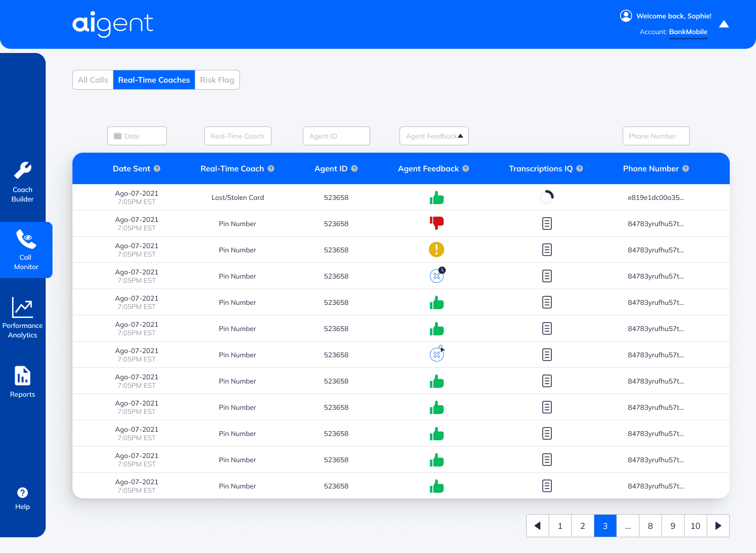The width and height of the screenshot is (756, 553).
Task: Click Lost/Stolen Card coach cell
Action: [x=238, y=197]
